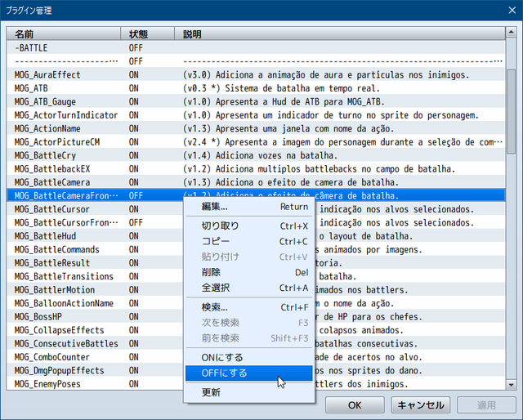Click the キャンセル button
Screen dimensions: 523x420
pyautogui.click(x=420, y=405)
